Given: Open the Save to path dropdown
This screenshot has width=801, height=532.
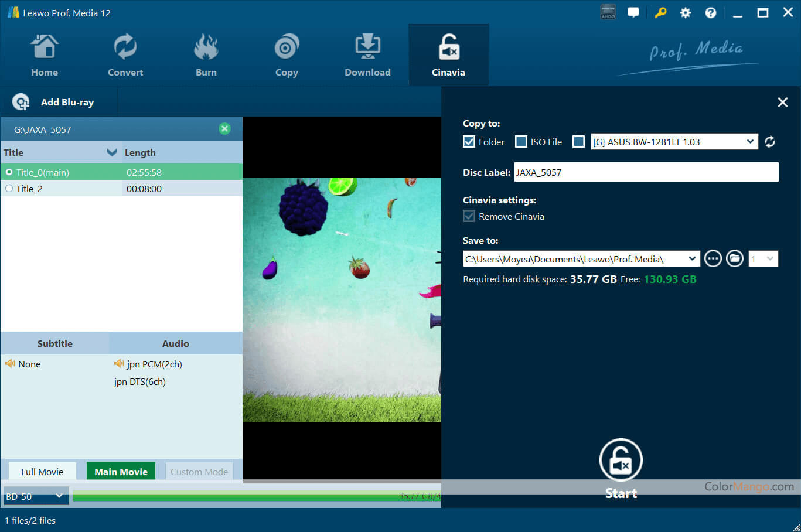Looking at the screenshot, I should 692,258.
